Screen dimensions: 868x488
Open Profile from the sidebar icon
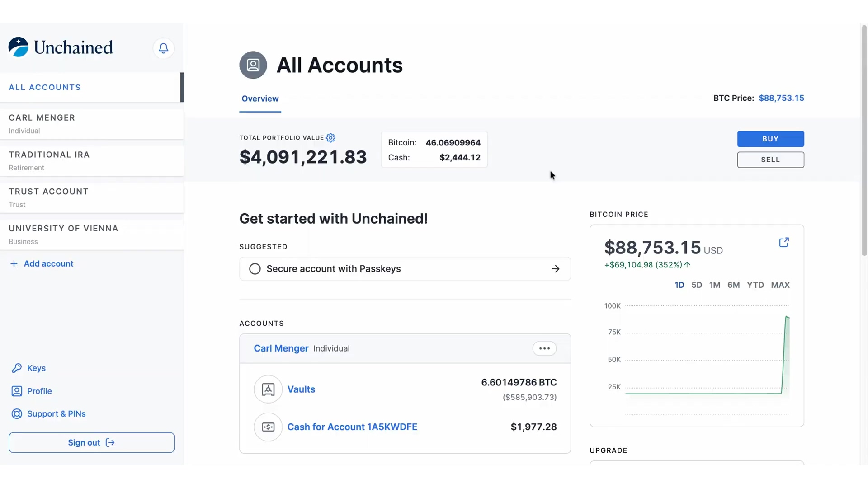17,391
